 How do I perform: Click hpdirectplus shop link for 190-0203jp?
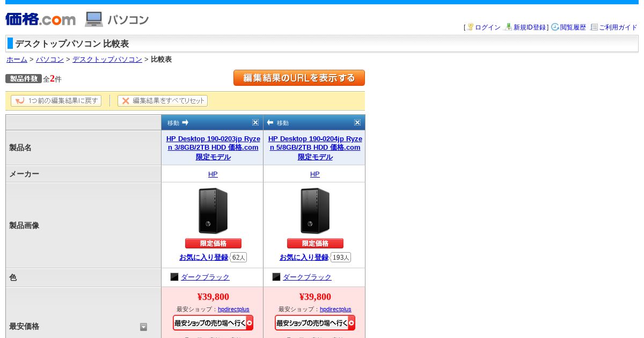point(233,309)
